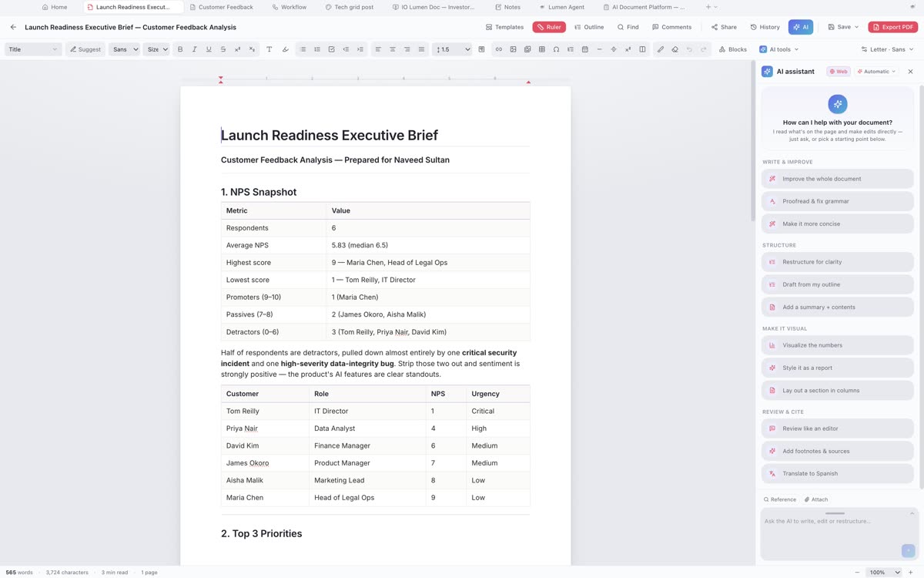
Task: Align text right
Action: [x=407, y=49]
